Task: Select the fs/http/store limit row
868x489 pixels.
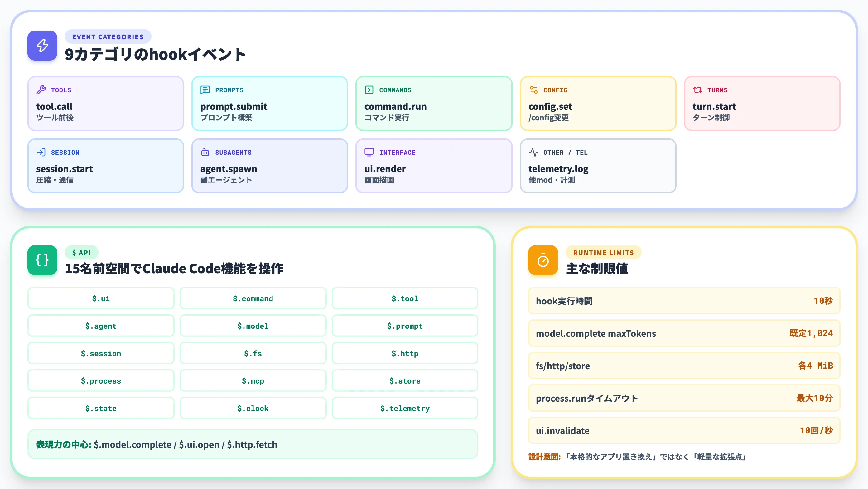Action: pyautogui.click(x=684, y=365)
